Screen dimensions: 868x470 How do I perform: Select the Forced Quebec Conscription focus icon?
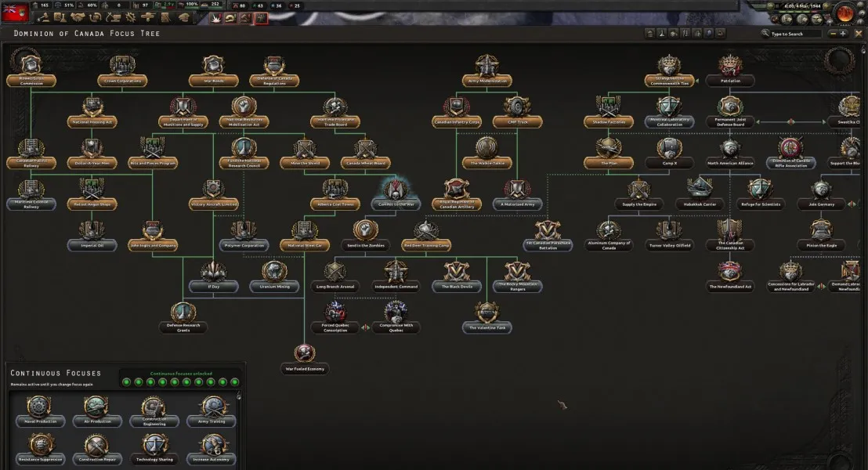coord(335,312)
